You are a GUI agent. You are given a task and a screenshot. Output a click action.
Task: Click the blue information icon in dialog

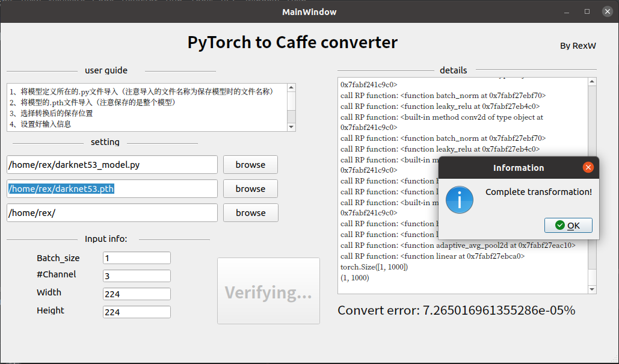460,200
